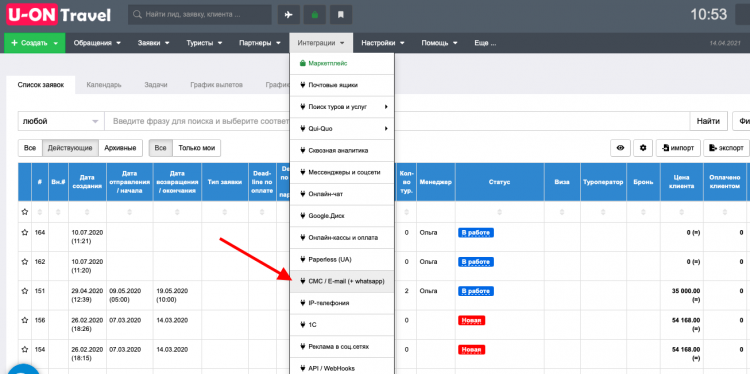Select Онлайн-кассы и оплата menu item

click(342, 238)
